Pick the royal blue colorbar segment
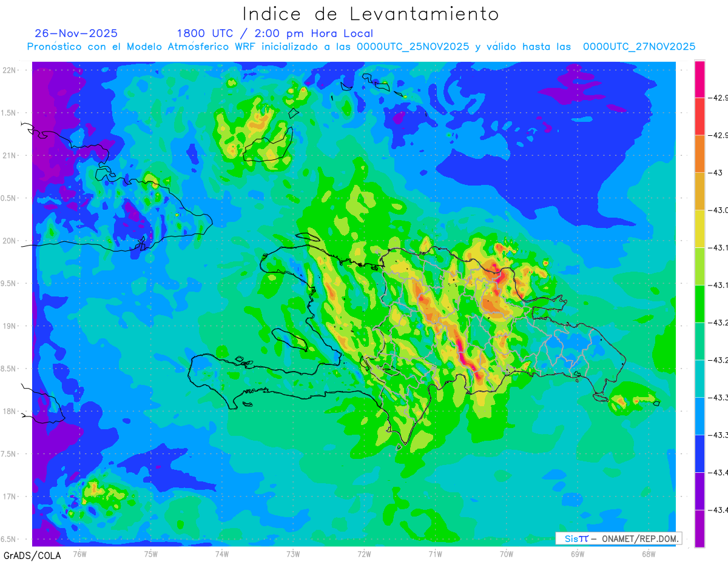Viewport: 728px width, 562px height. (x=700, y=453)
